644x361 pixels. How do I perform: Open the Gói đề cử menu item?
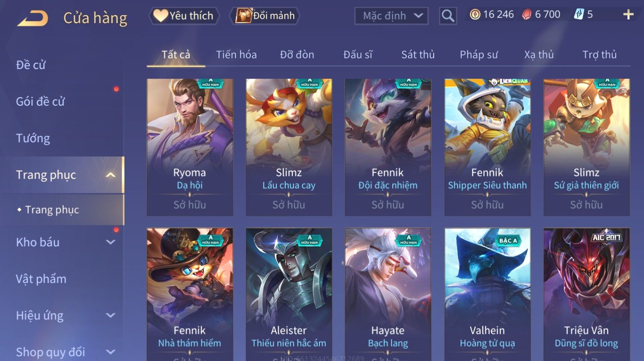tap(40, 102)
